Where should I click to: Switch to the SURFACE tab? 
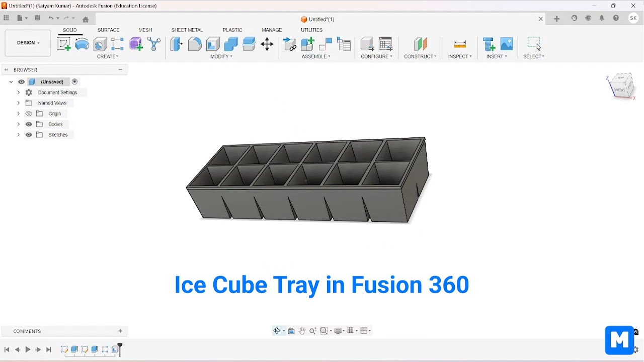[108, 30]
